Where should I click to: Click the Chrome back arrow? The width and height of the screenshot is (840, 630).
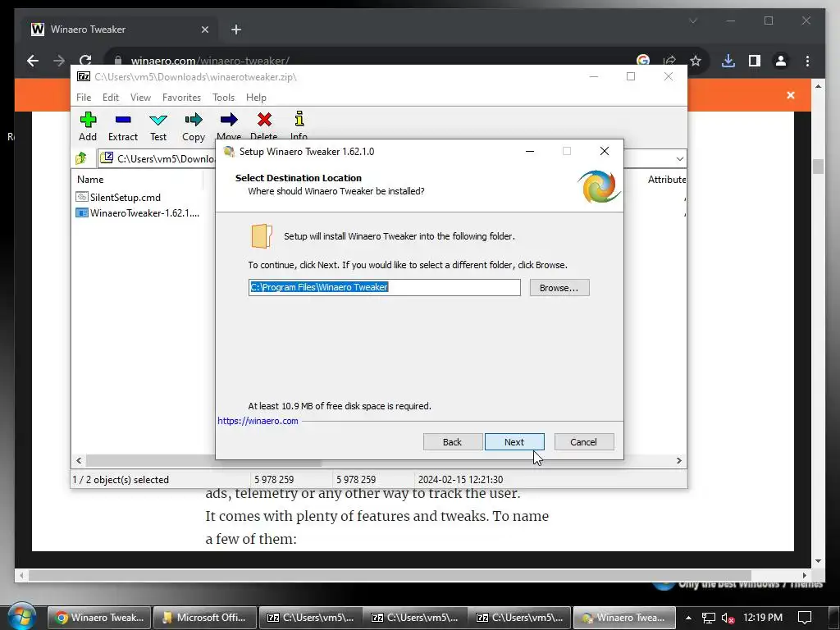(33, 61)
